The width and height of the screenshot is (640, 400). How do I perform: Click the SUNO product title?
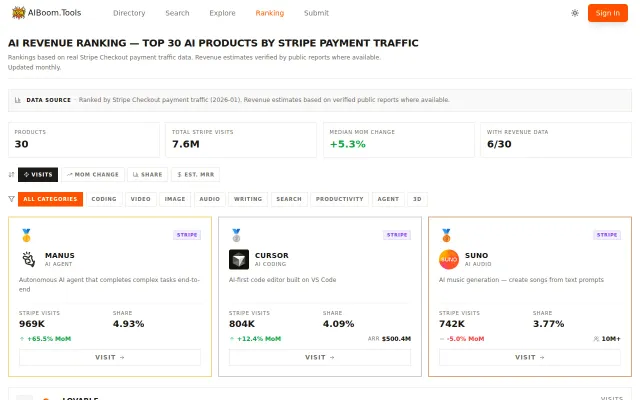point(476,256)
